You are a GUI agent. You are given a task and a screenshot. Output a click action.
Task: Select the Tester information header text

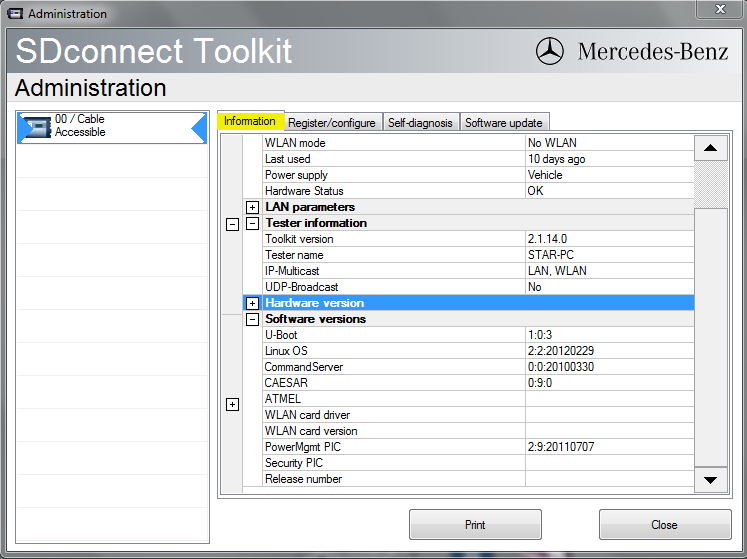coord(316,223)
